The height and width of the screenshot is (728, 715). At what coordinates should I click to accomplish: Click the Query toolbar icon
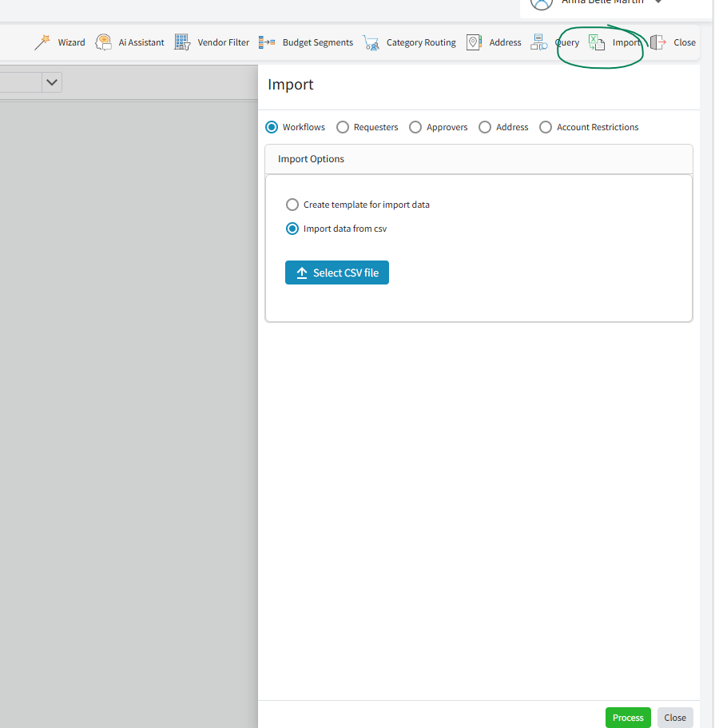coord(538,42)
